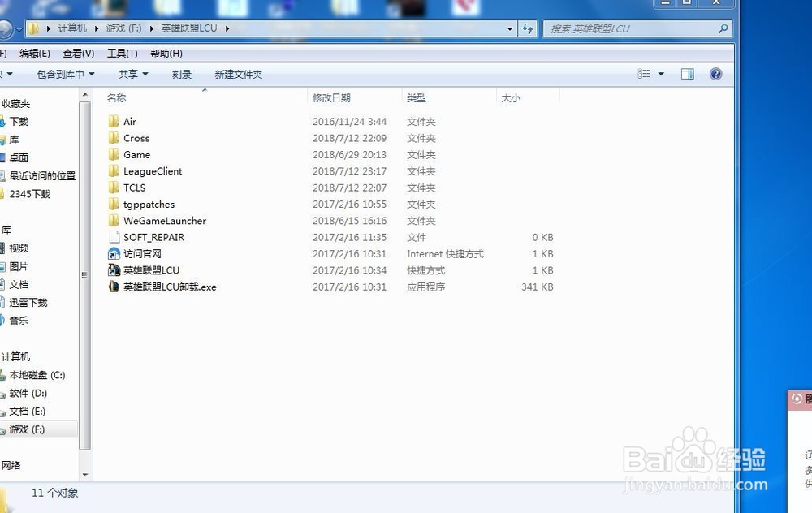Open the help question mark icon

715,74
